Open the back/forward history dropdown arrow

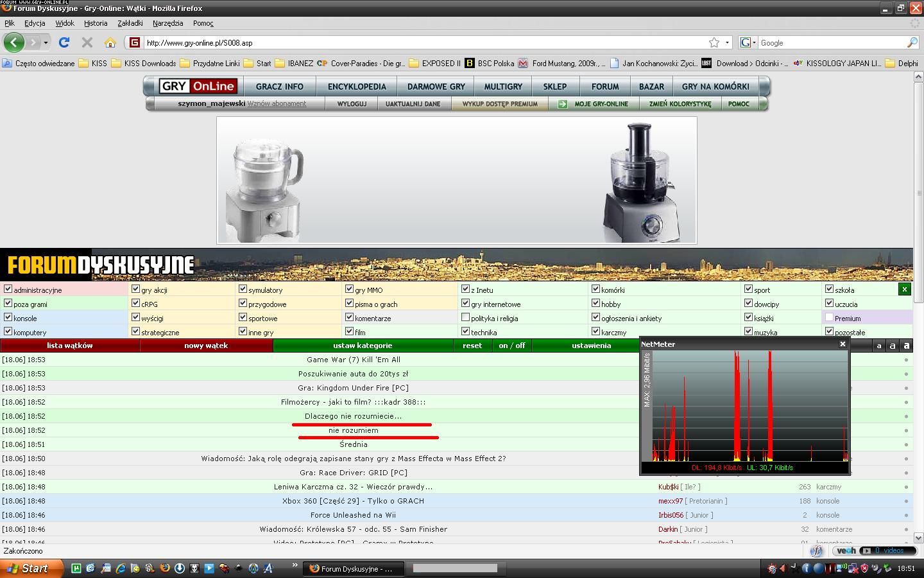pos(46,42)
